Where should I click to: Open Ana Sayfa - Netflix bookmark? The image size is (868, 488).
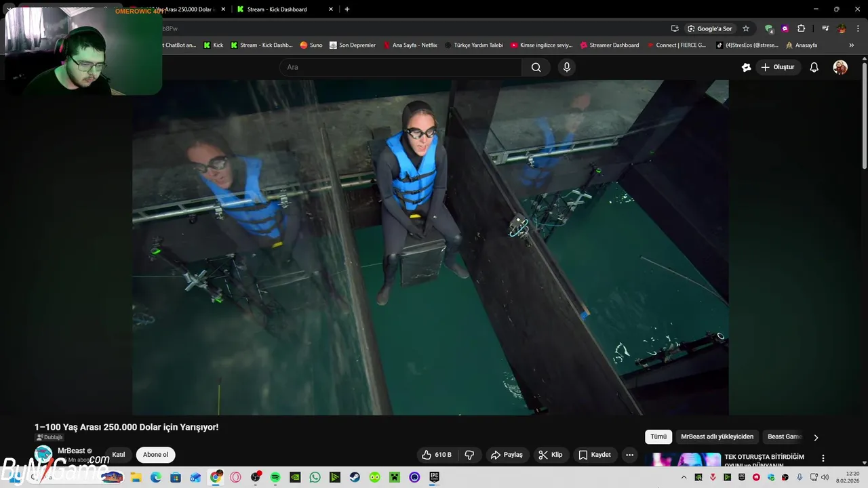(x=410, y=45)
